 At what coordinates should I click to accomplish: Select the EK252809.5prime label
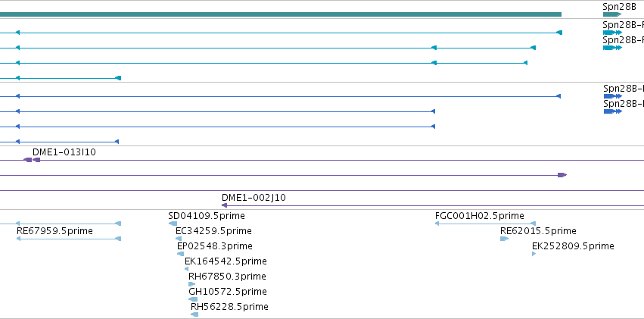pyautogui.click(x=573, y=246)
